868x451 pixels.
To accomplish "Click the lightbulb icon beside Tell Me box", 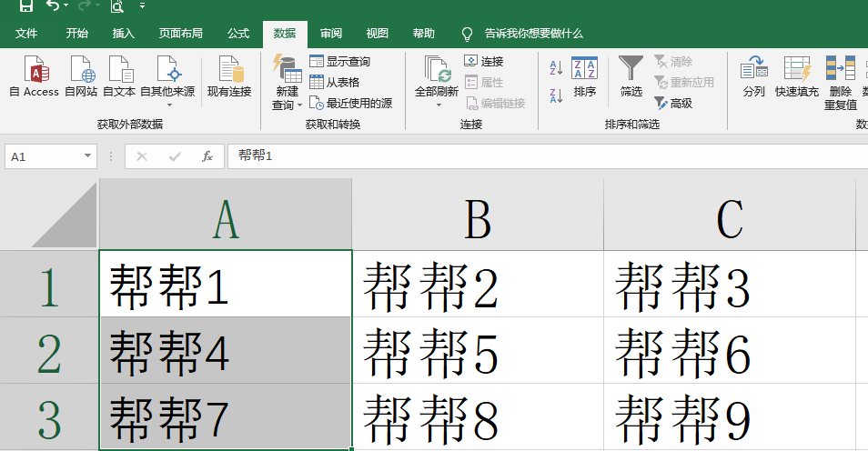I will [x=468, y=35].
